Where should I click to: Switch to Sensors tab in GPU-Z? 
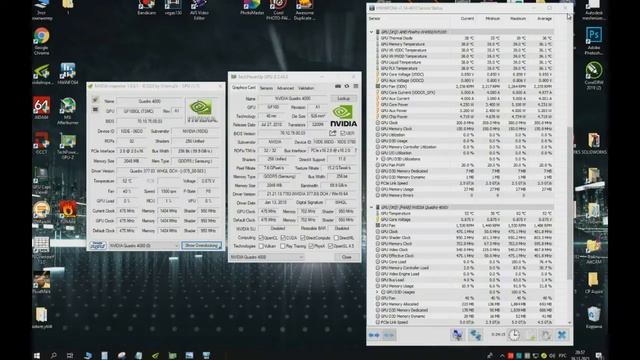[x=266, y=88]
